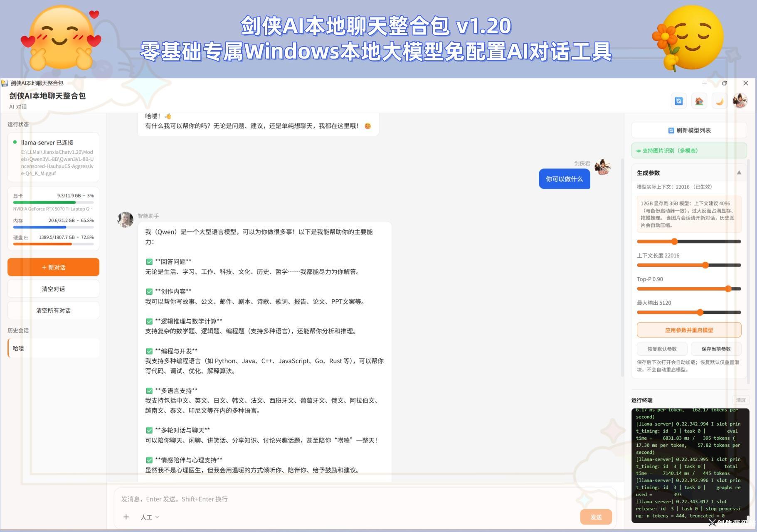Click 恢复默认参数 button

(x=662, y=349)
